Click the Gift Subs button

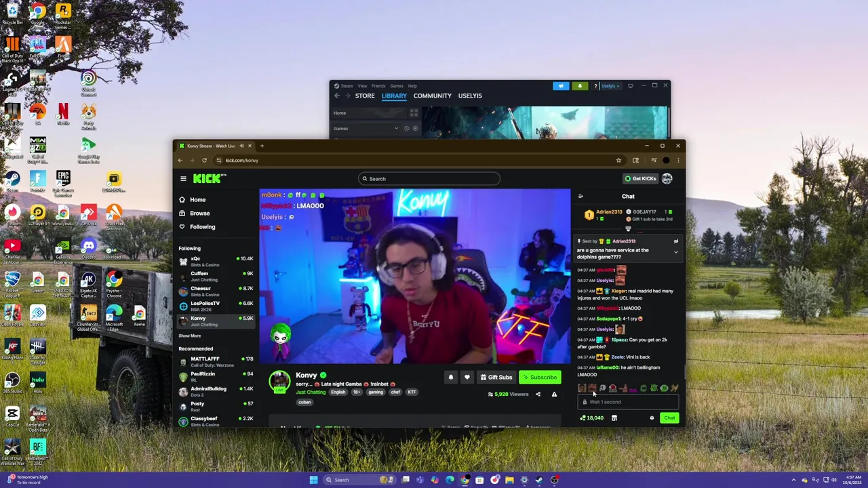(x=496, y=378)
